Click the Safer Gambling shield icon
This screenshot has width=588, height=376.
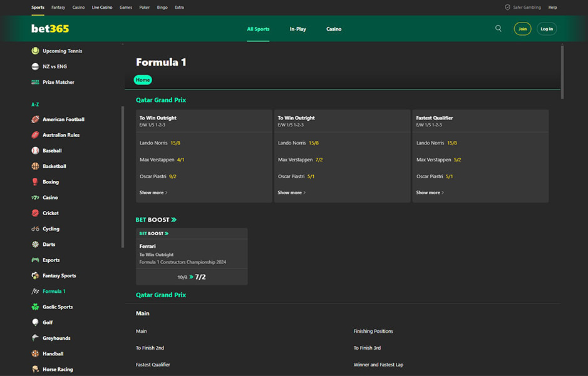[x=507, y=7]
